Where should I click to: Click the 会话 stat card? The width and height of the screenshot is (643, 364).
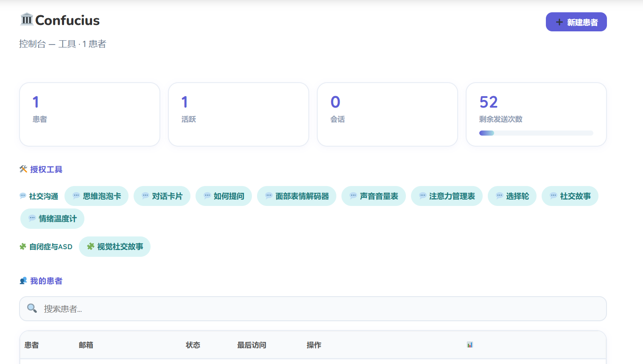(x=387, y=114)
